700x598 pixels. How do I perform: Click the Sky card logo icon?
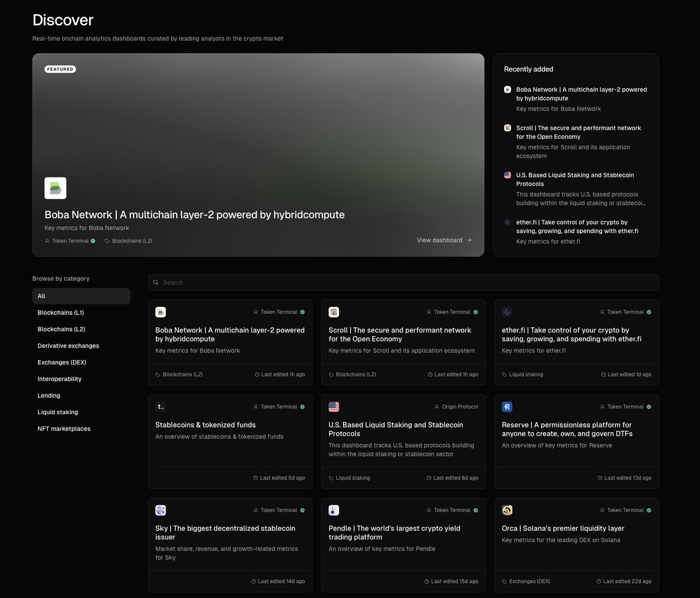point(160,510)
